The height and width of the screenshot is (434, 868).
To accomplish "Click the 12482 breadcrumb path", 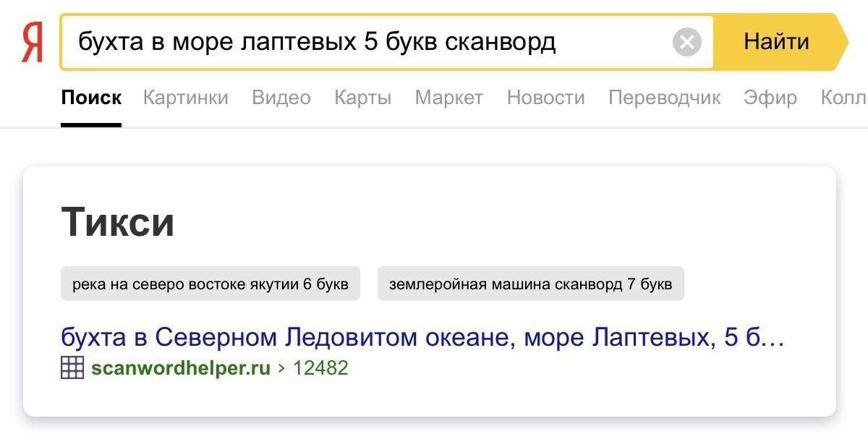I will click(x=320, y=368).
